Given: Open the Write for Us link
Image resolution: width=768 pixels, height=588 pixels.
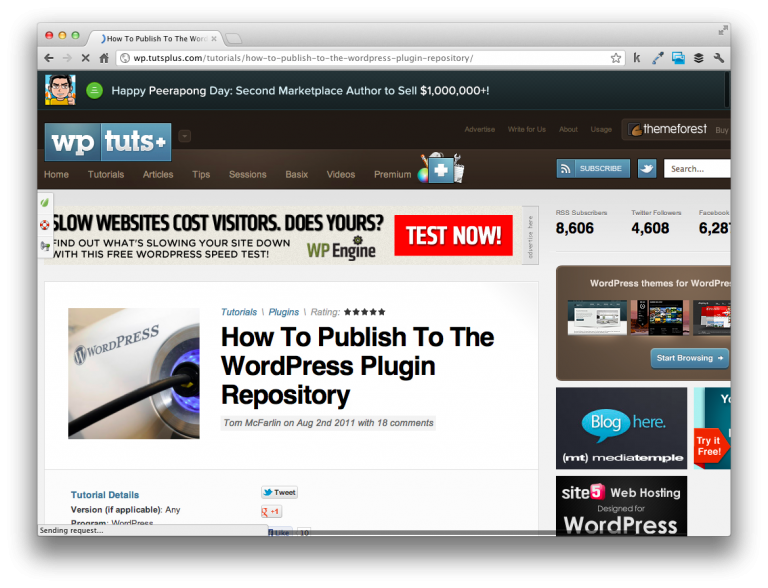Looking at the screenshot, I should click(527, 129).
